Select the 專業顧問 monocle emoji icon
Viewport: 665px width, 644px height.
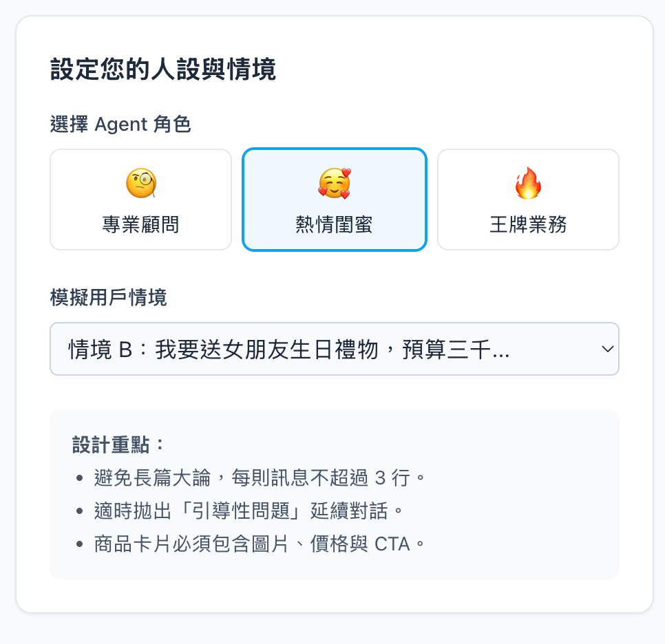[140, 183]
